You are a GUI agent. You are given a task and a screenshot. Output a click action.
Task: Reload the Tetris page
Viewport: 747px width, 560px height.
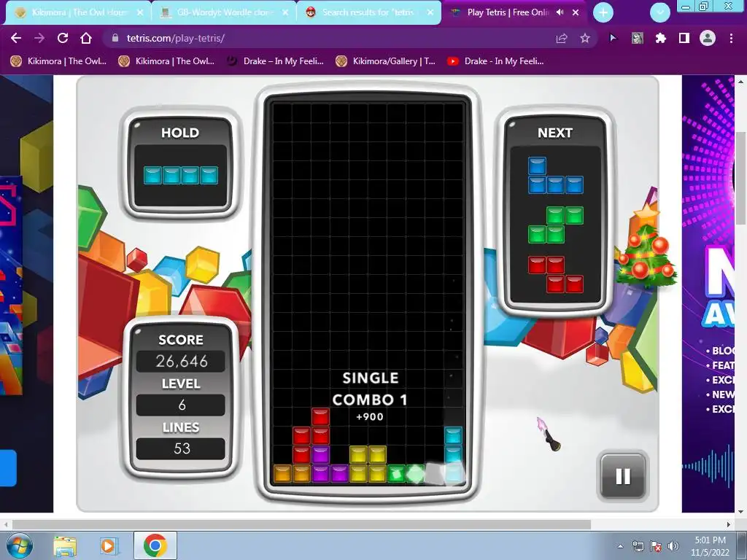click(x=63, y=38)
